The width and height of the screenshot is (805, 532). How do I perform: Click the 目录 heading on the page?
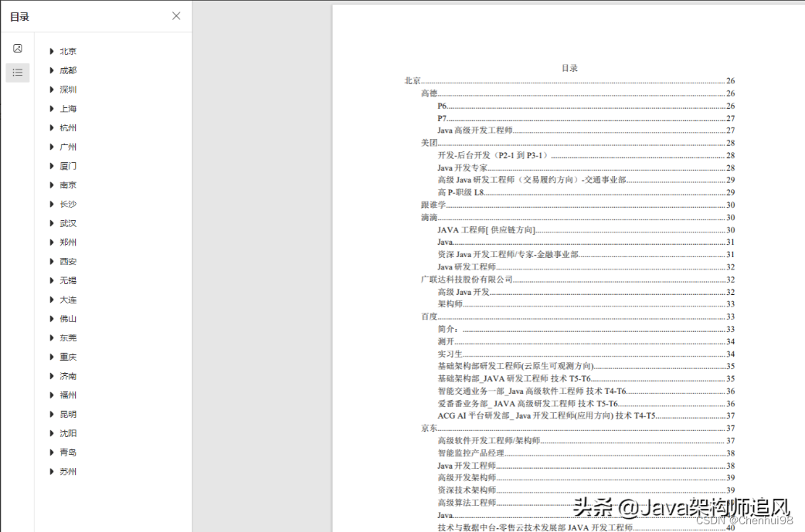click(569, 68)
